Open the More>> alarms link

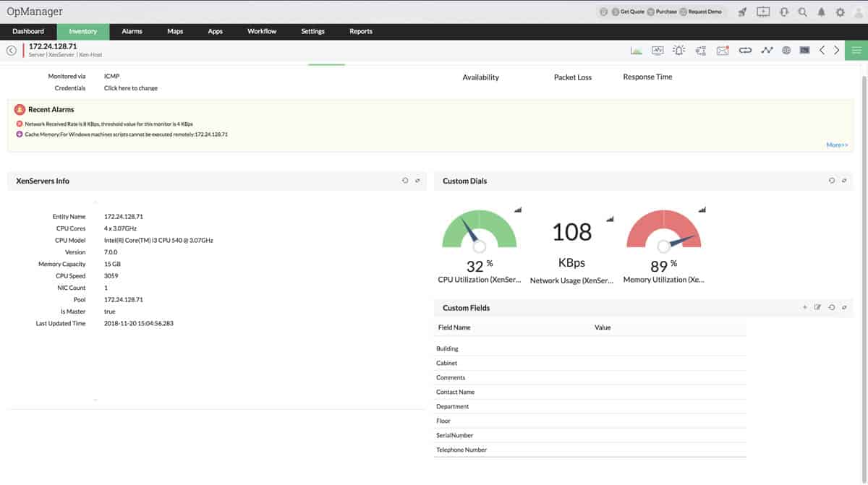(837, 145)
